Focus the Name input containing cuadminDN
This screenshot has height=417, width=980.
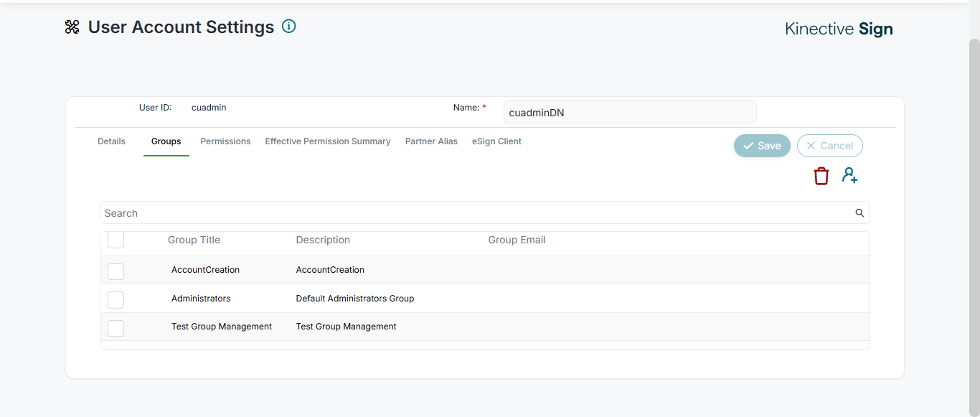[629, 112]
